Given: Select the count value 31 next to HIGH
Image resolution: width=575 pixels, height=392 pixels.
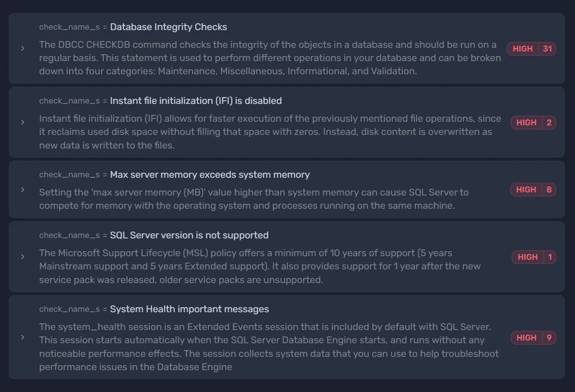Looking at the screenshot, I should coord(547,49).
